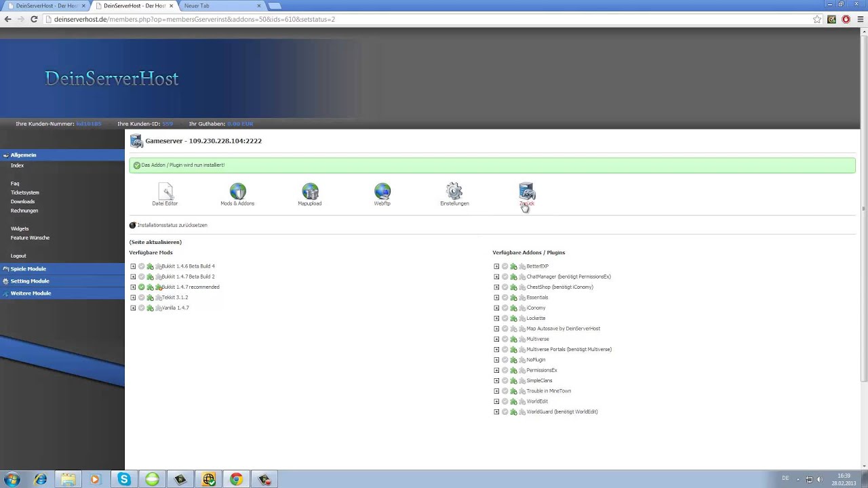This screenshot has height=488, width=868.
Task: Open the Webftp globe icon
Action: tap(382, 191)
